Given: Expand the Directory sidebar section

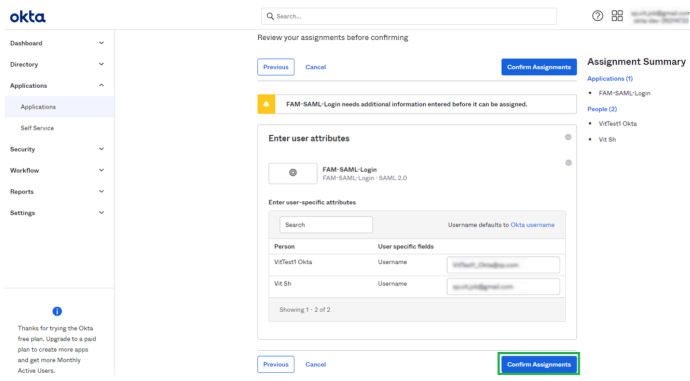Looking at the screenshot, I should pos(57,64).
